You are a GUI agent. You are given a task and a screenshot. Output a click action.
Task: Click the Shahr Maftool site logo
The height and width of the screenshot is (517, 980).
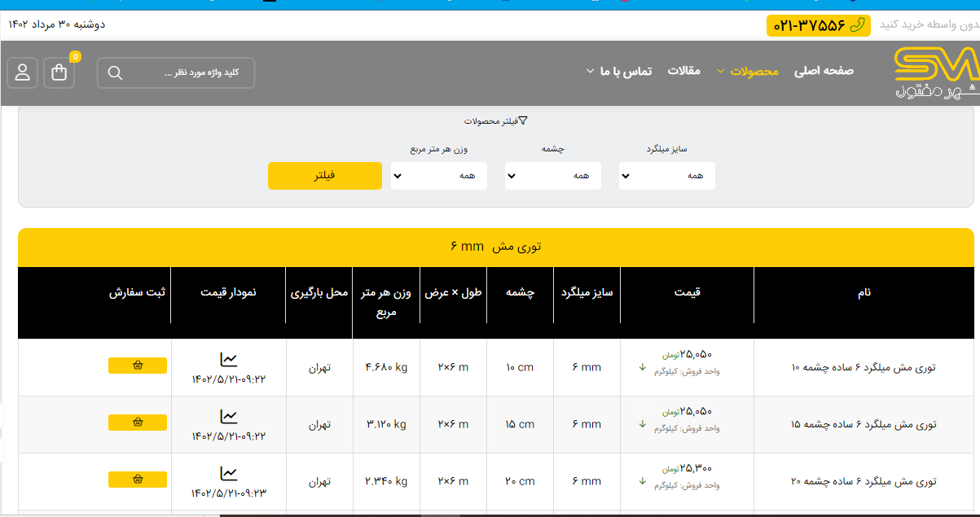935,73
